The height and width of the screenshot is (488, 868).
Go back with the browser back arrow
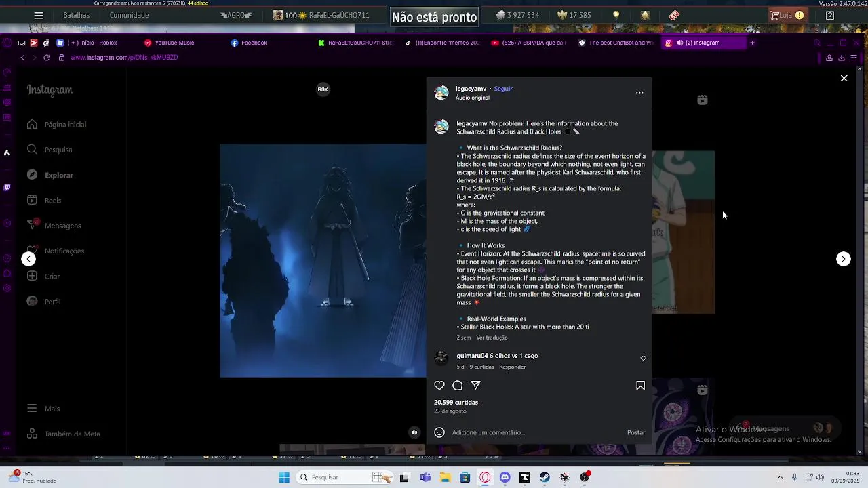coord(22,58)
